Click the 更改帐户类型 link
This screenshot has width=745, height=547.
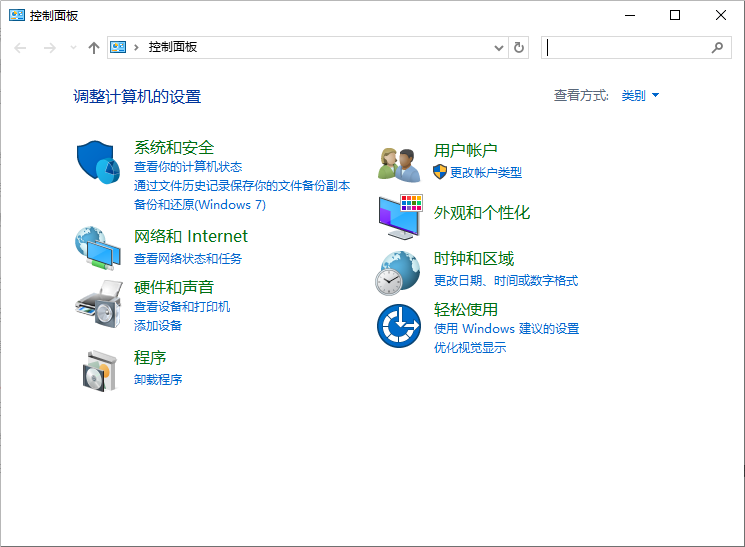point(485,172)
